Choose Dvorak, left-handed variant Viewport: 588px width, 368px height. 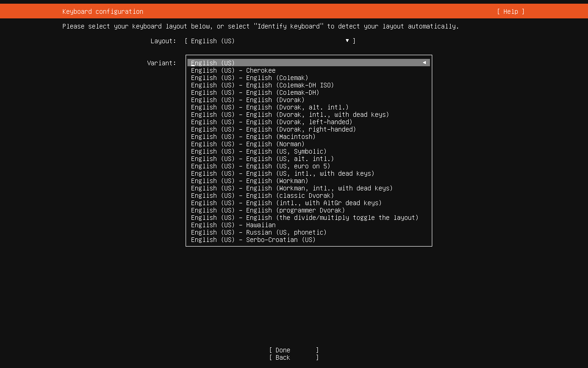click(x=271, y=122)
